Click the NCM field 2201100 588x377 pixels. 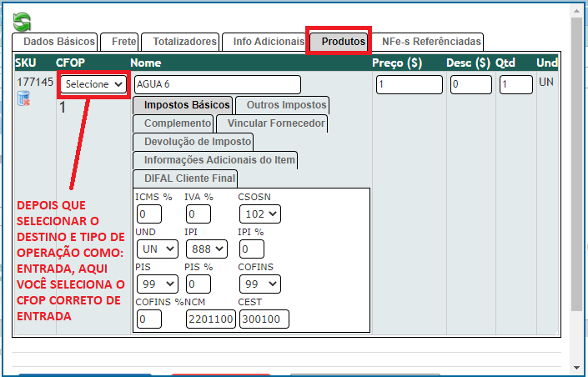click(211, 319)
